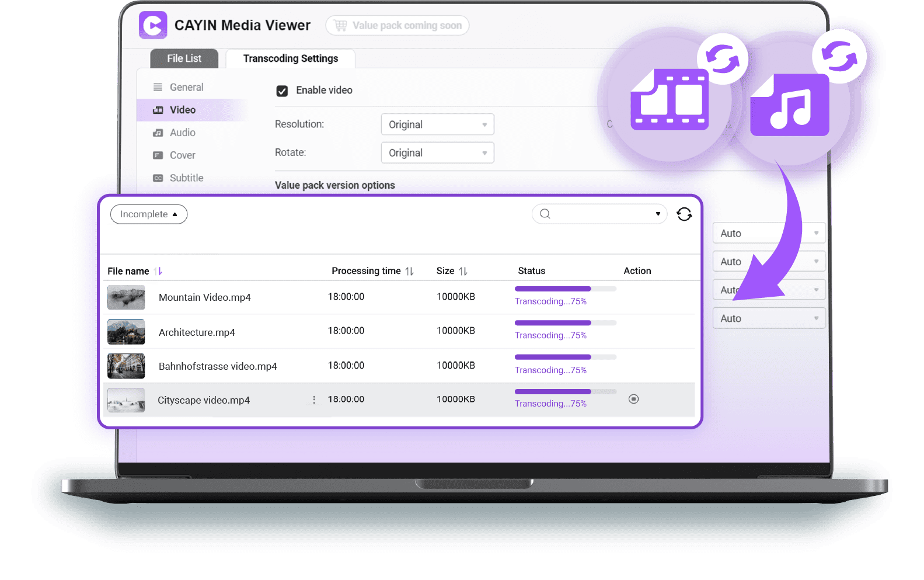Click Mountain Video.mp4 transcoding progress bar

tap(566, 289)
